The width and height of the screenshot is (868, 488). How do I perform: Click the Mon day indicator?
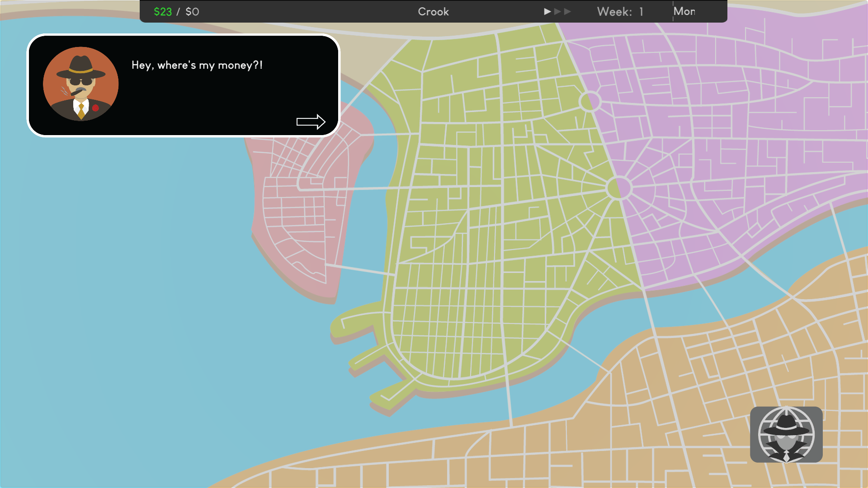tap(684, 11)
